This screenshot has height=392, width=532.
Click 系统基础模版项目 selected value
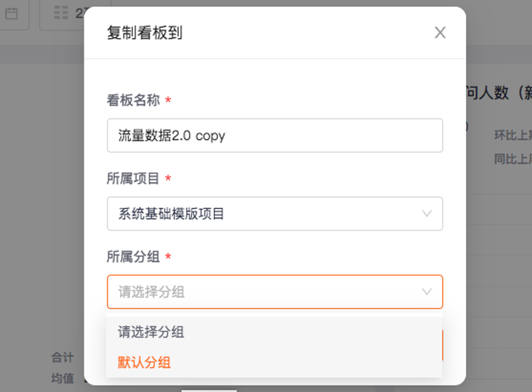pyautogui.click(x=171, y=214)
